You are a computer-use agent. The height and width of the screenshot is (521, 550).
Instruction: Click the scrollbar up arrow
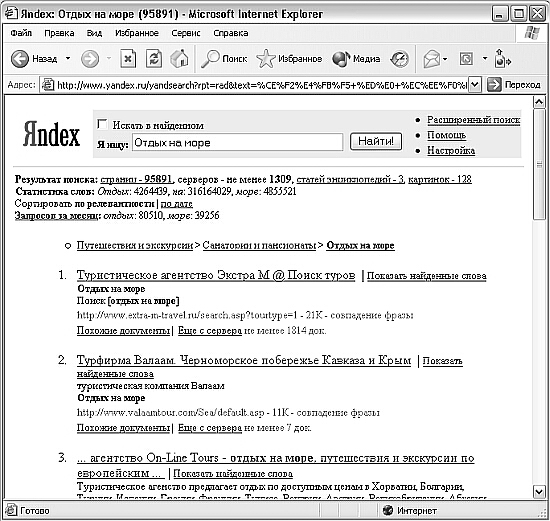point(539,102)
